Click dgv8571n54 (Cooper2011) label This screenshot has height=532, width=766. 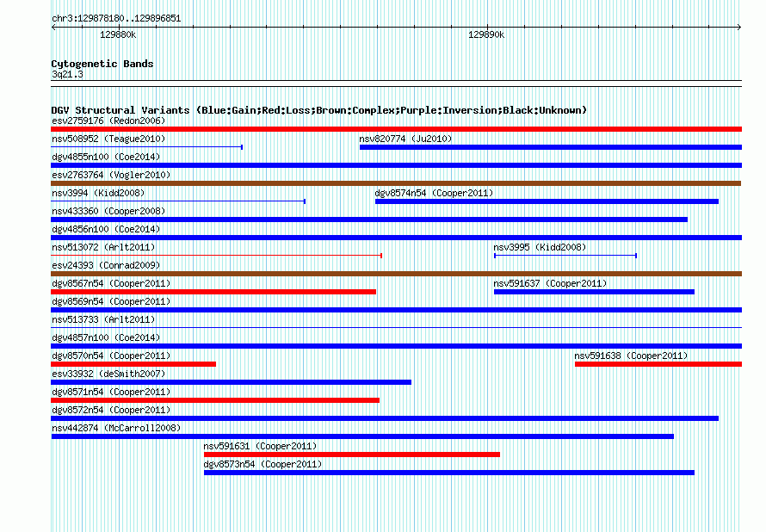click(x=111, y=392)
